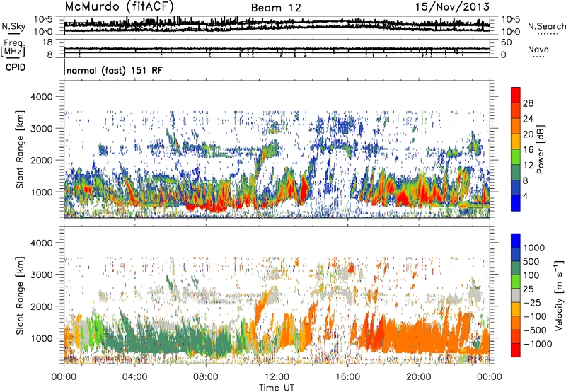
Task: Click the blue bottom segment of the Power colorbar
Action: [x=516, y=203]
